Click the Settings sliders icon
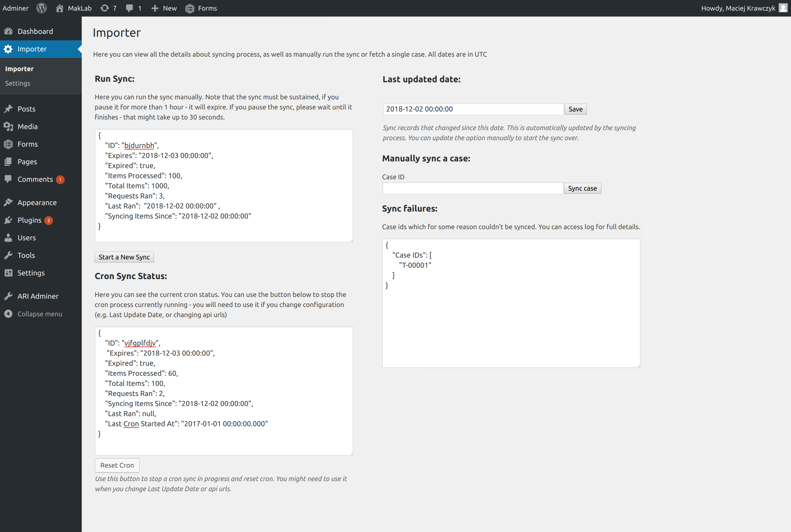 9,273
